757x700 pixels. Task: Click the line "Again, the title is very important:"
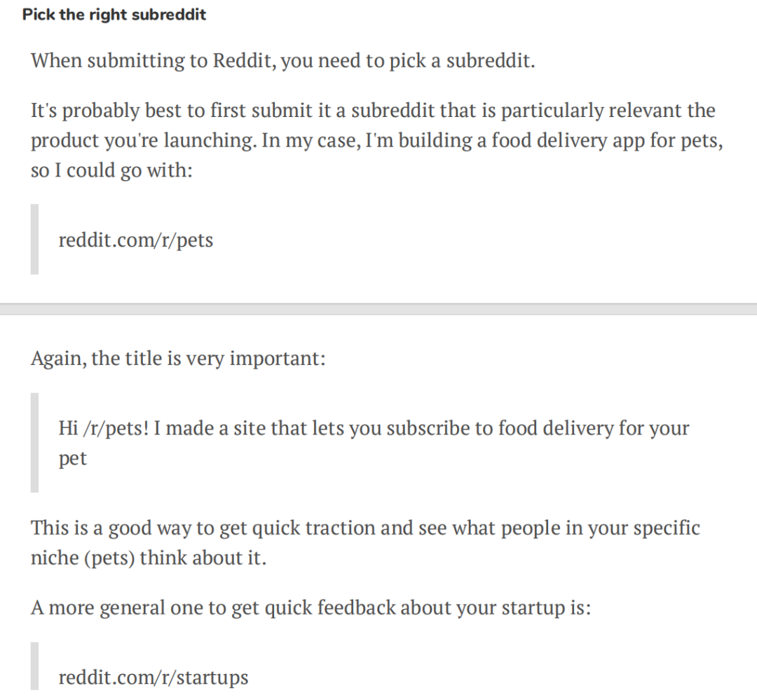click(x=178, y=358)
